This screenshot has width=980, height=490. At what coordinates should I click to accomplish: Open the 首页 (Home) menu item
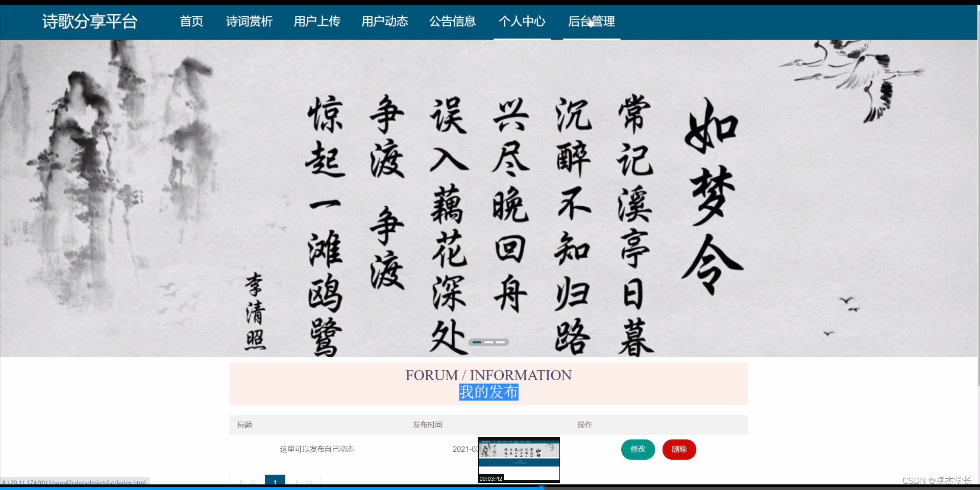click(x=191, y=21)
